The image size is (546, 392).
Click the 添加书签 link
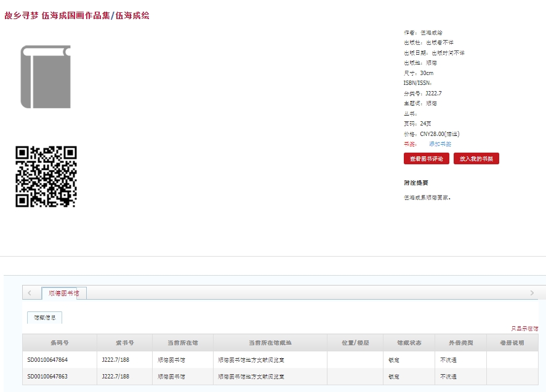click(x=440, y=144)
